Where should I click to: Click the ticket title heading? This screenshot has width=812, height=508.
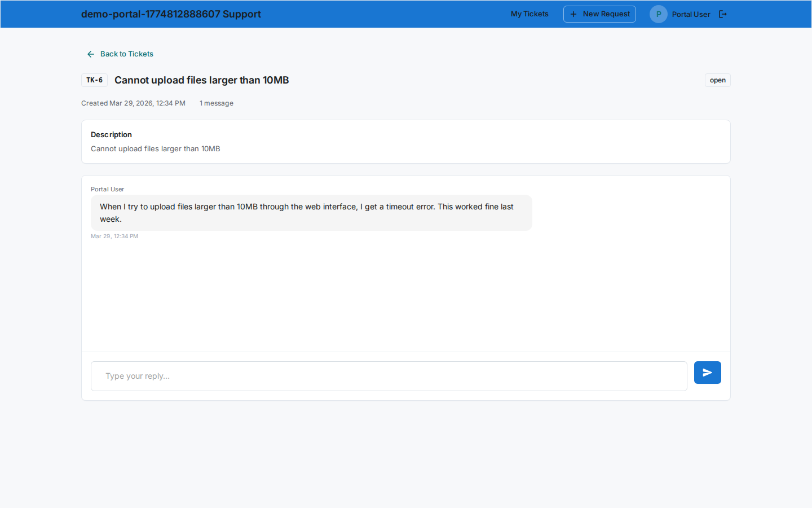tap(201, 80)
